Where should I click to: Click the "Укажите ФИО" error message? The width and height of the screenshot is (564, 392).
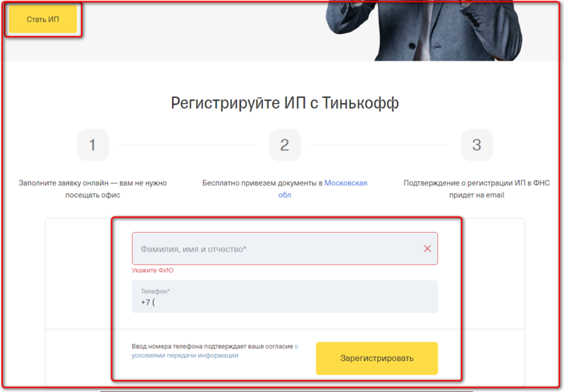(x=152, y=271)
